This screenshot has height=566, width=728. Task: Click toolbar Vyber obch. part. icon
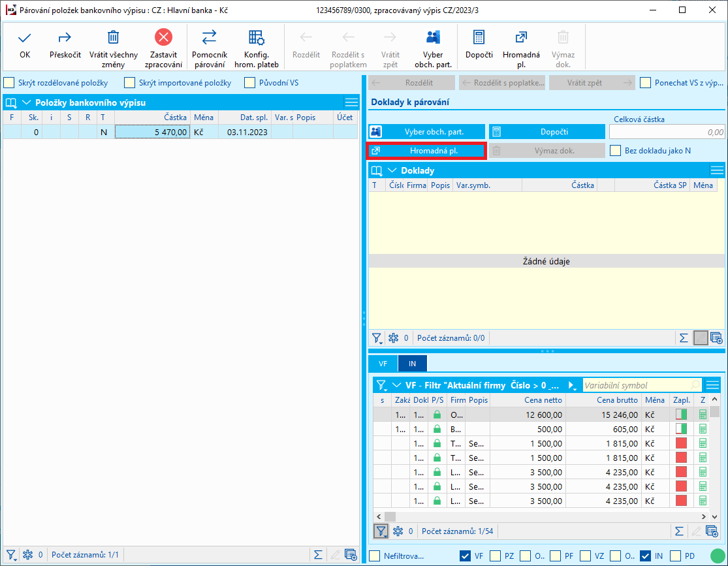pos(433,37)
